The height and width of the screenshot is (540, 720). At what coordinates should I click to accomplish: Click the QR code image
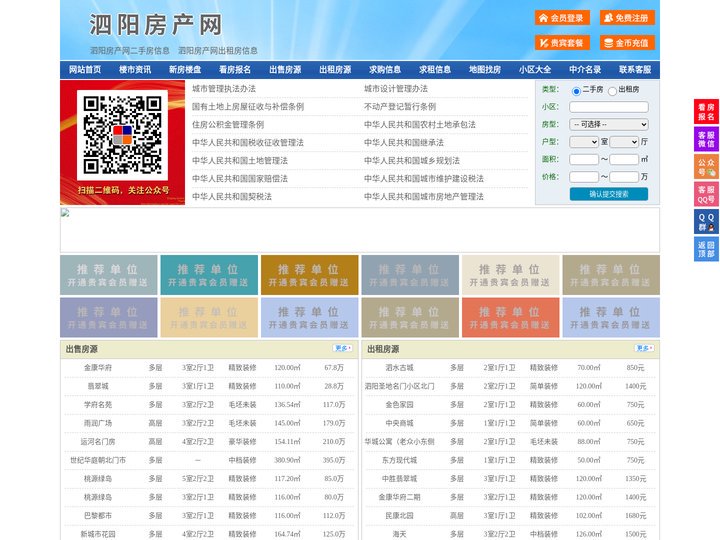pos(122,135)
